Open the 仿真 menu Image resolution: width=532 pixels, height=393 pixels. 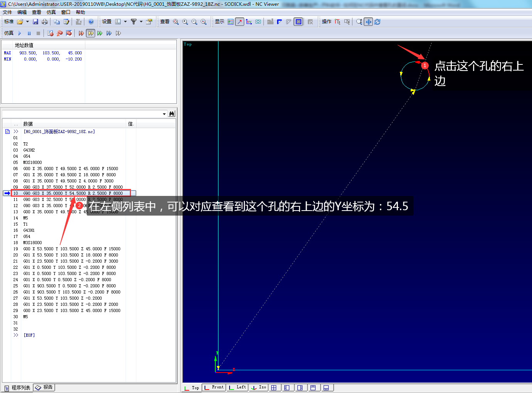click(51, 12)
